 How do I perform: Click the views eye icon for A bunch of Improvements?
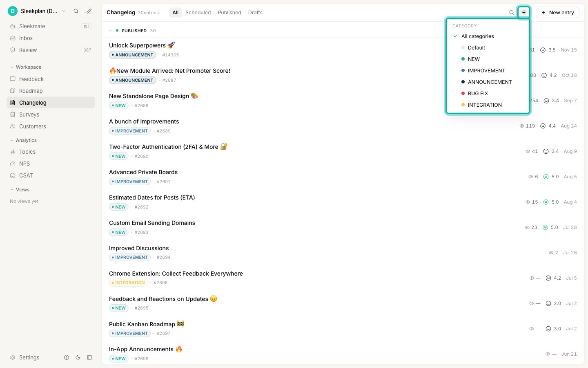[x=522, y=126]
